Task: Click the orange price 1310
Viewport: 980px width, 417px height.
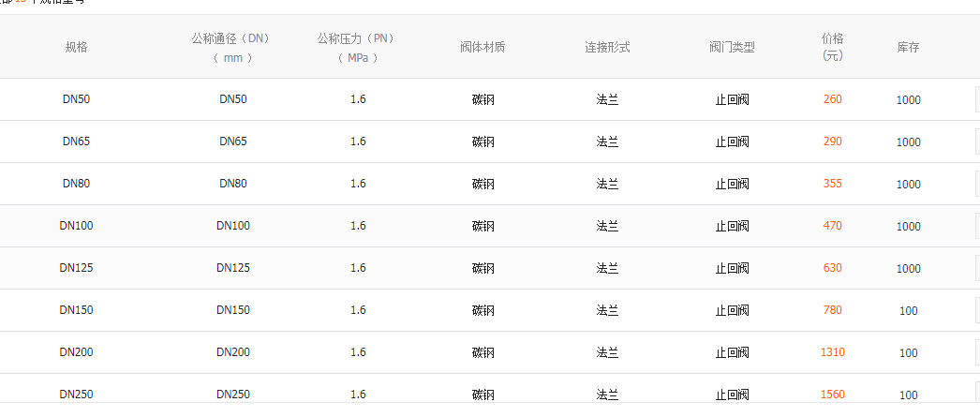Action: [832, 352]
